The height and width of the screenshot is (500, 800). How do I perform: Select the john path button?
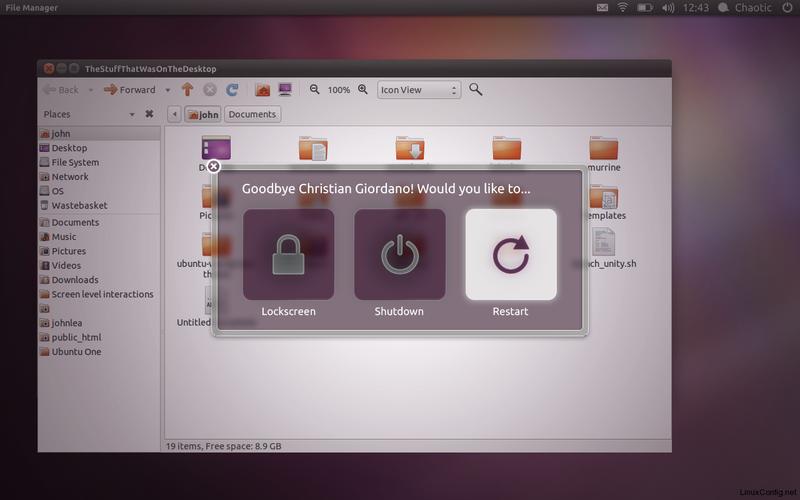pyautogui.click(x=203, y=114)
